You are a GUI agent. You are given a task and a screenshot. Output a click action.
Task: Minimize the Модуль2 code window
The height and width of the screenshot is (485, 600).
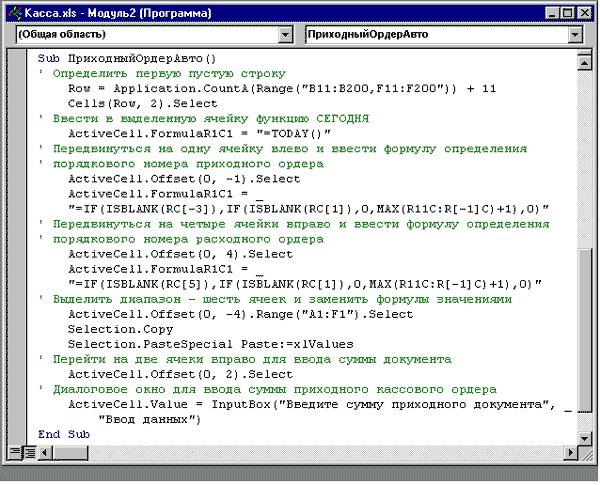pos(551,13)
